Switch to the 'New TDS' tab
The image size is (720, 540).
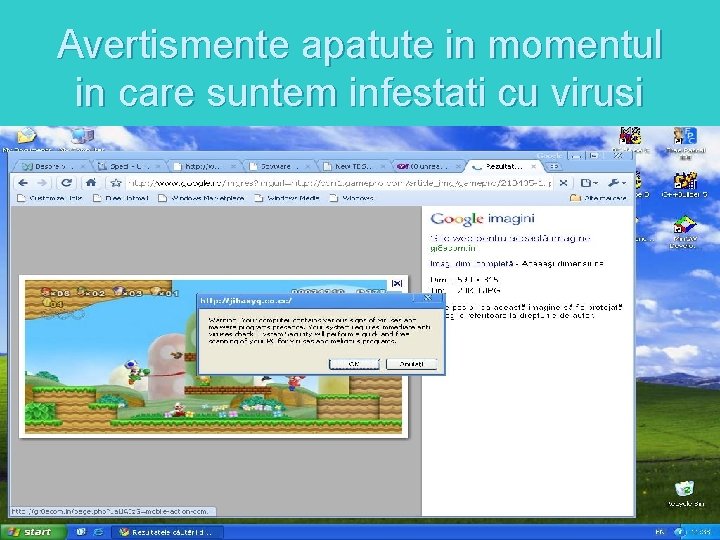pyautogui.click(x=354, y=166)
